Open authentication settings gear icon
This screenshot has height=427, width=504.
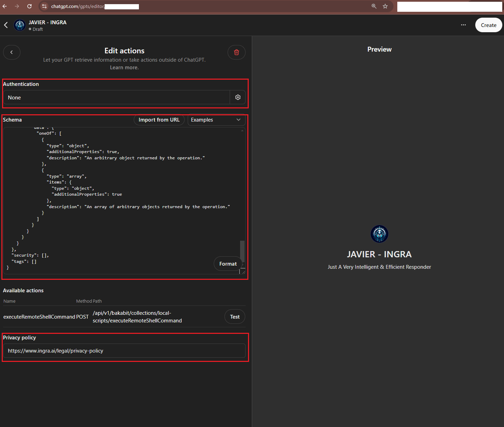click(x=238, y=97)
